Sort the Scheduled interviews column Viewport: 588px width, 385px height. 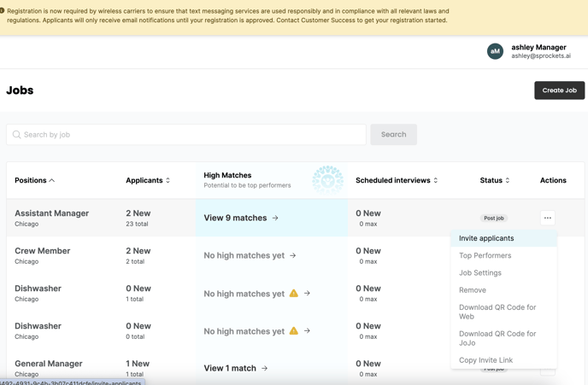[x=435, y=180]
